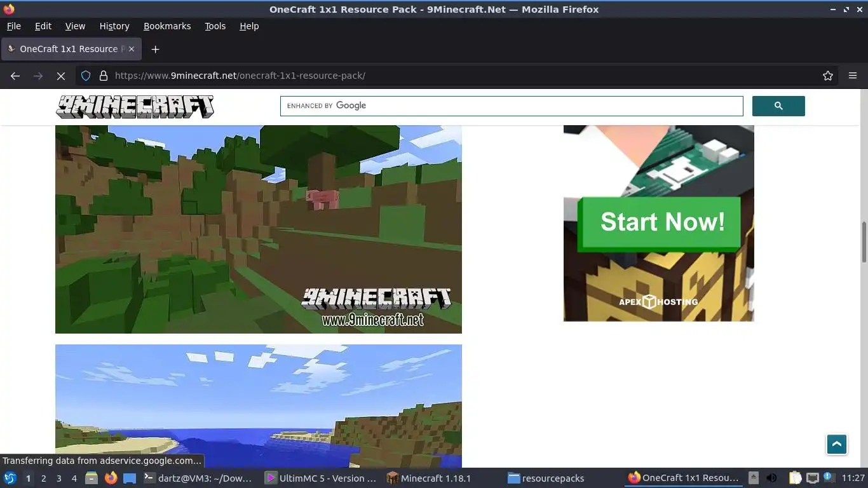Click the Start Now! ad button
The height and width of the screenshot is (488, 868).
(659, 222)
